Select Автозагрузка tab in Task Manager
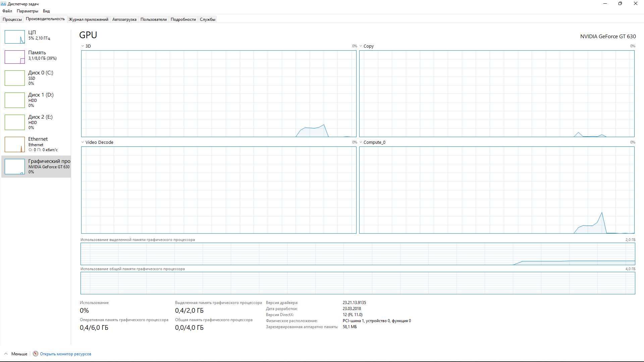The width and height of the screenshot is (644, 362). click(124, 19)
